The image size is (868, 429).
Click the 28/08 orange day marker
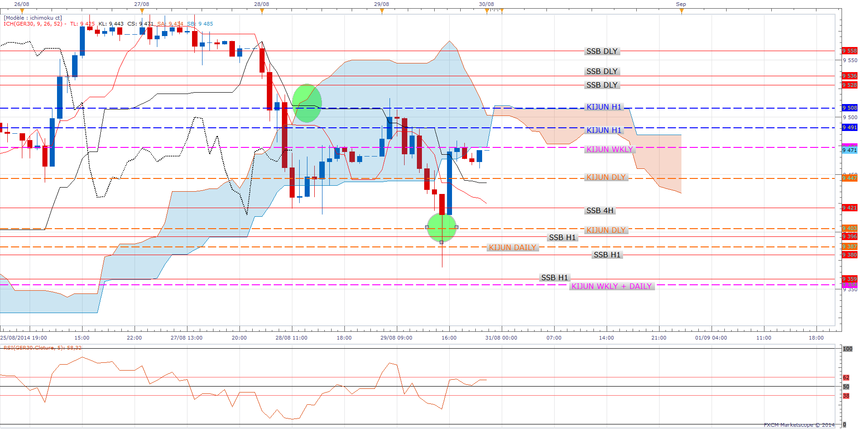(262, 11)
